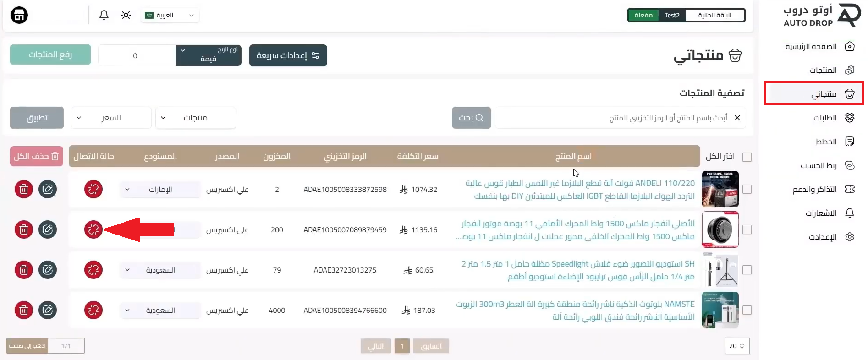Open the 'نوع الربح' profit type dropdown
The height and width of the screenshot is (360, 868).
click(x=209, y=55)
